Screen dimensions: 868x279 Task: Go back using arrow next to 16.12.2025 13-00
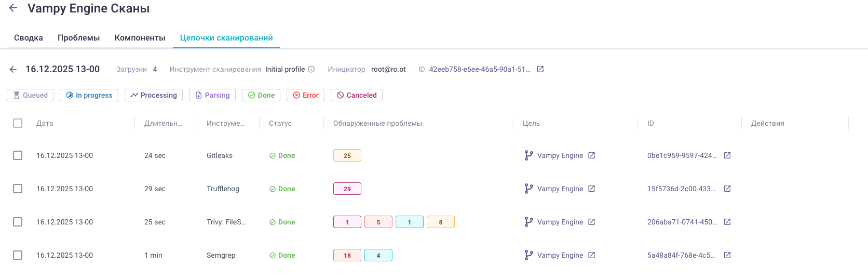(x=13, y=70)
